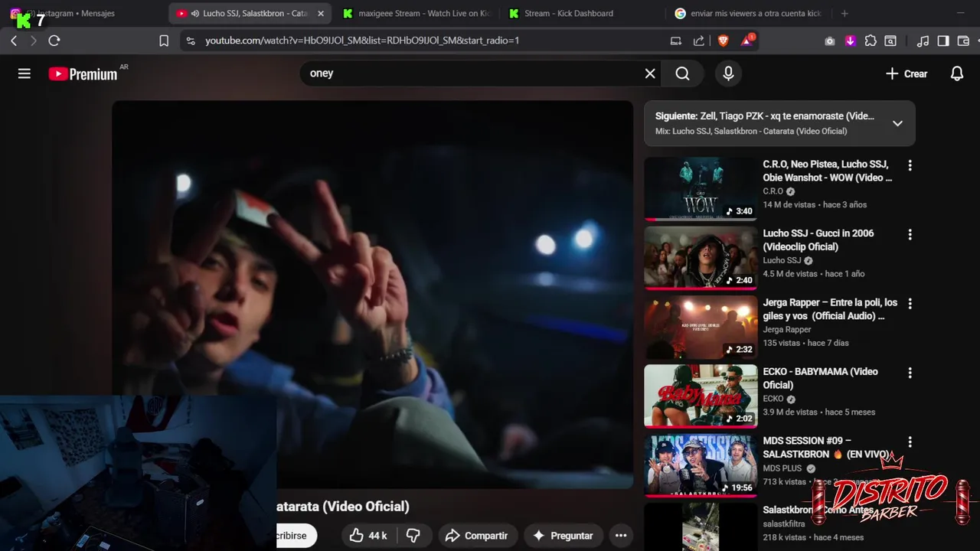Open options menu for ECKO BABYMAMA video
The width and height of the screenshot is (980, 551).
pyautogui.click(x=910, y=373)
